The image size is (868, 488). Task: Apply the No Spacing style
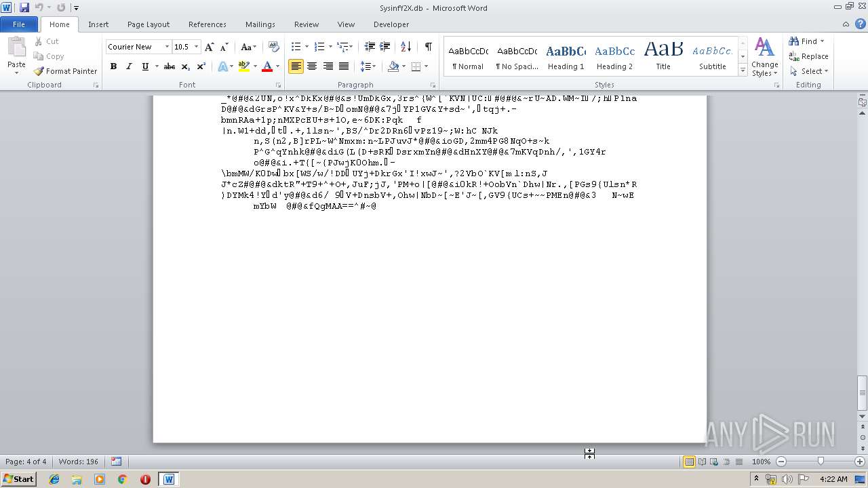[x=517, y=57]
